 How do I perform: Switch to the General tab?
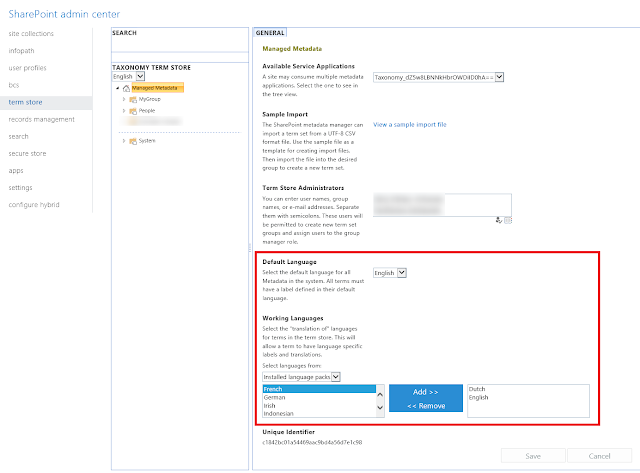click(x=271, y=33)
